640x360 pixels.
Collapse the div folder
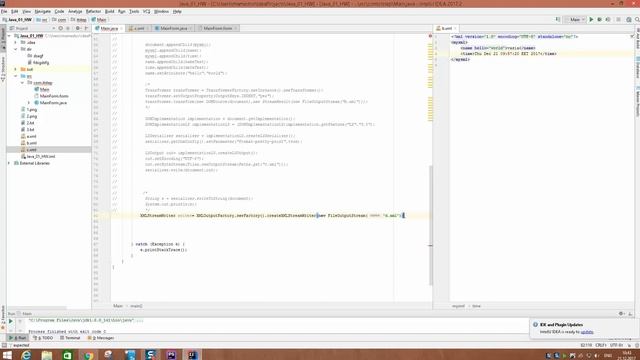16,49
